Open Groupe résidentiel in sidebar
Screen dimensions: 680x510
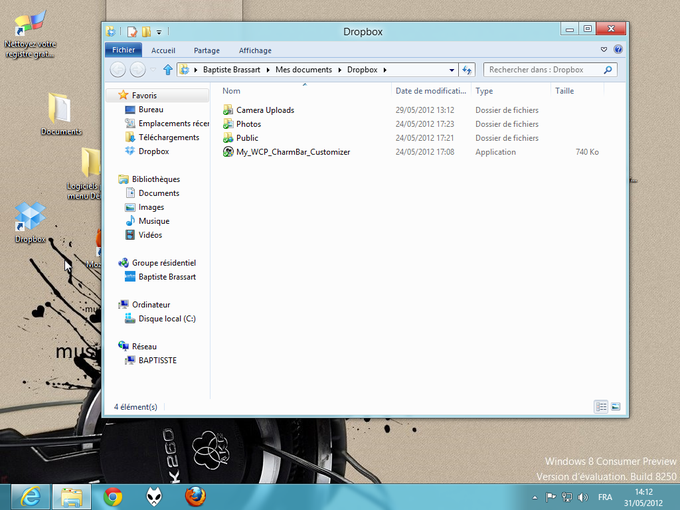pos(163,263)
